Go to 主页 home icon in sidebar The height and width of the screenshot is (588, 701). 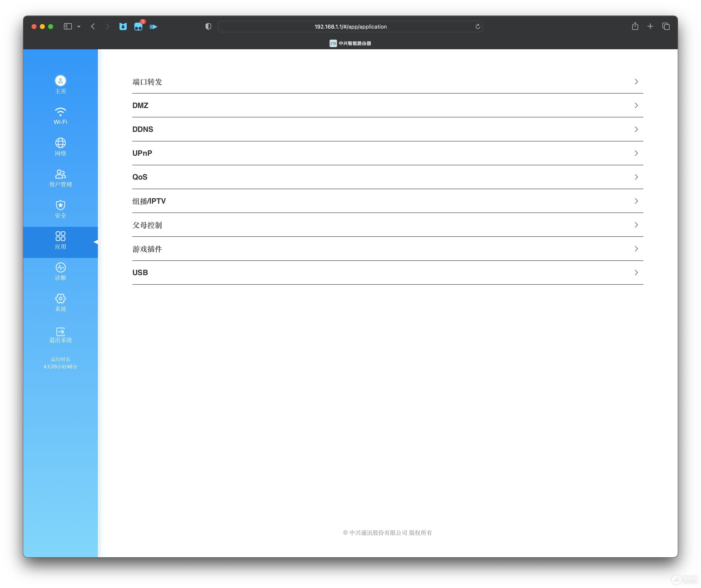pyautogui.click(x=60, y=81)
